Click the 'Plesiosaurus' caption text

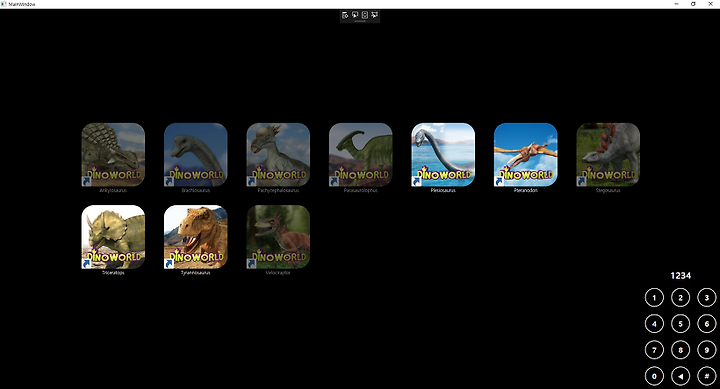[x=443, y=190]
